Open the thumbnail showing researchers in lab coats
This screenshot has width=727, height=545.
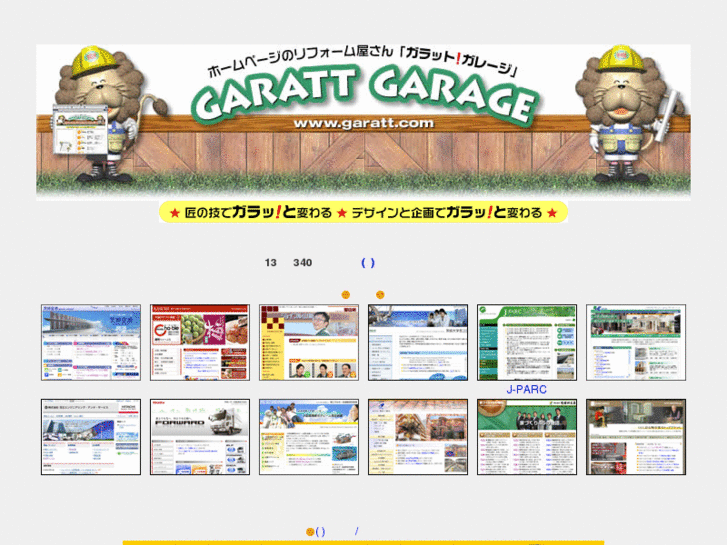click(x=418, y=342)
